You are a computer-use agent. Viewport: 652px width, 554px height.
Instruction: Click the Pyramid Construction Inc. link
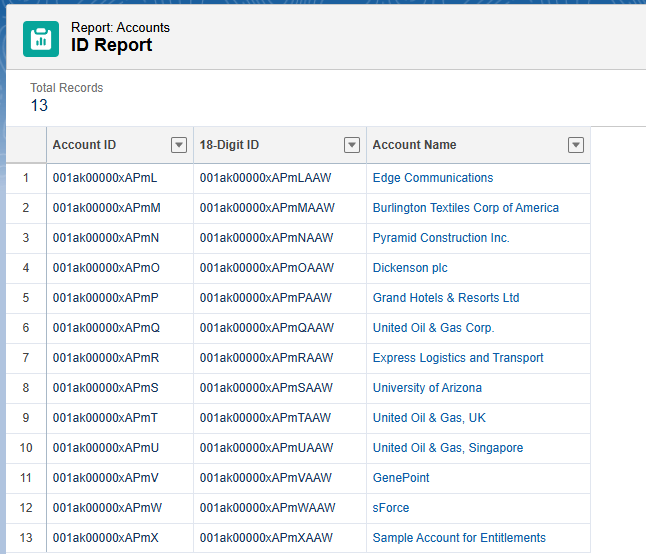click(440, 238)
